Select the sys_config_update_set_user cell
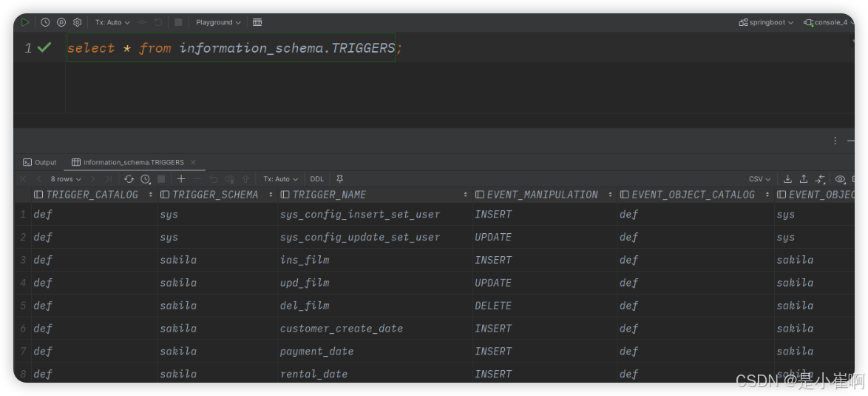The width and height of the screenshot is (868, 396). (x=375, y=237)
